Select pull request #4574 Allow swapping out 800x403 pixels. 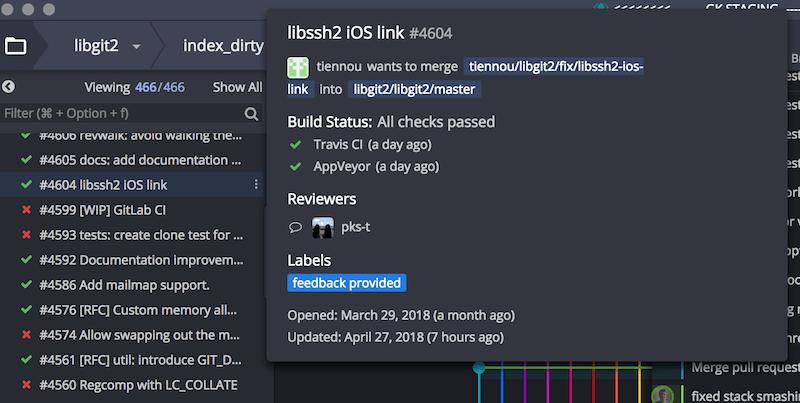tap(132, 335)
